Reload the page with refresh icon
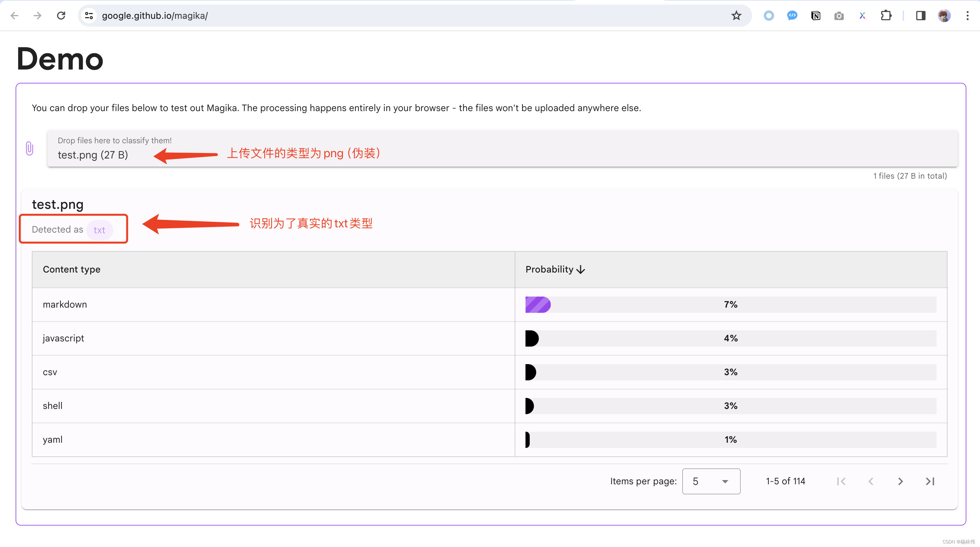 [x=61, y=16]
